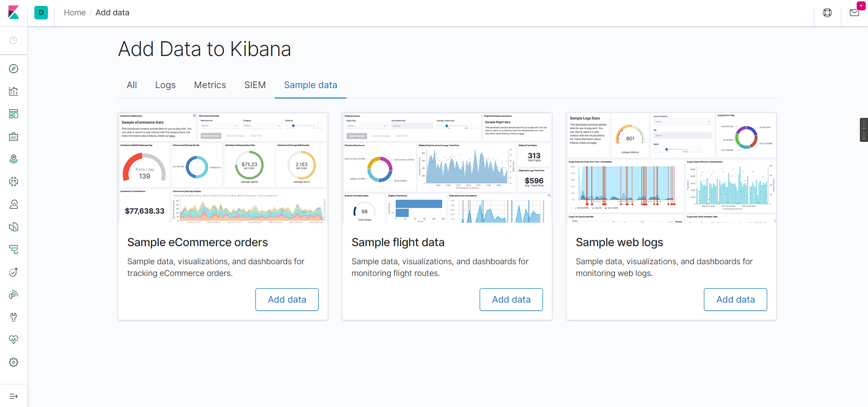The width and height of the screenshot is (868, 407).
Task: Open the Visualize chart icon in sidebar
Action: (14, 91)
